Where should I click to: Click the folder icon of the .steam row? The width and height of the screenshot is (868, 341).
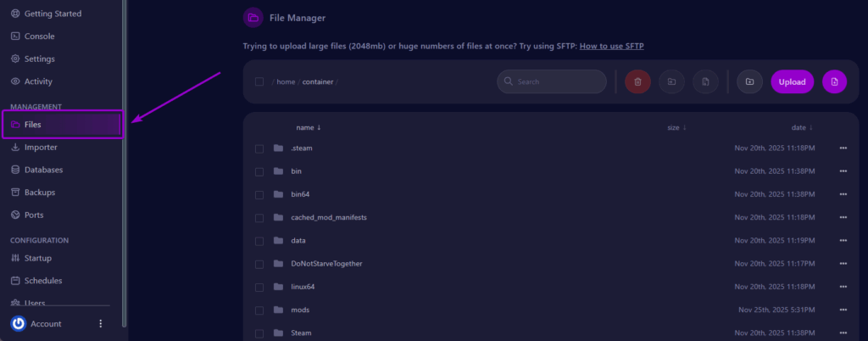(x=278, y=148)
